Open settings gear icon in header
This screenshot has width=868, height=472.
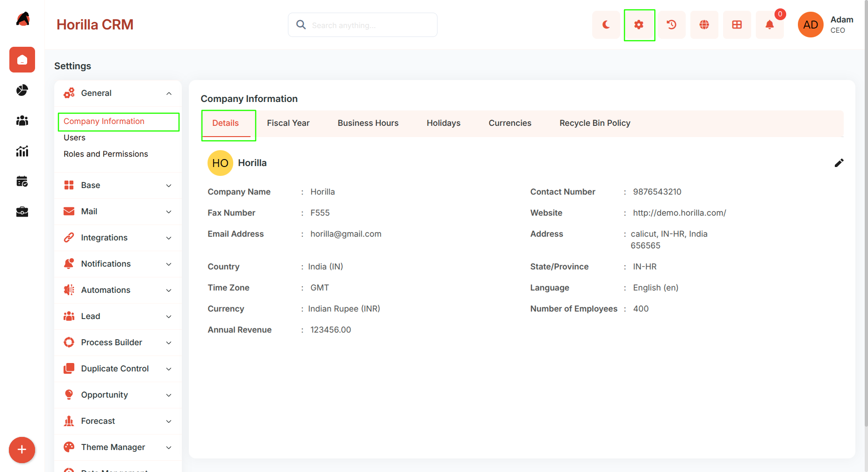coord(639,25)
